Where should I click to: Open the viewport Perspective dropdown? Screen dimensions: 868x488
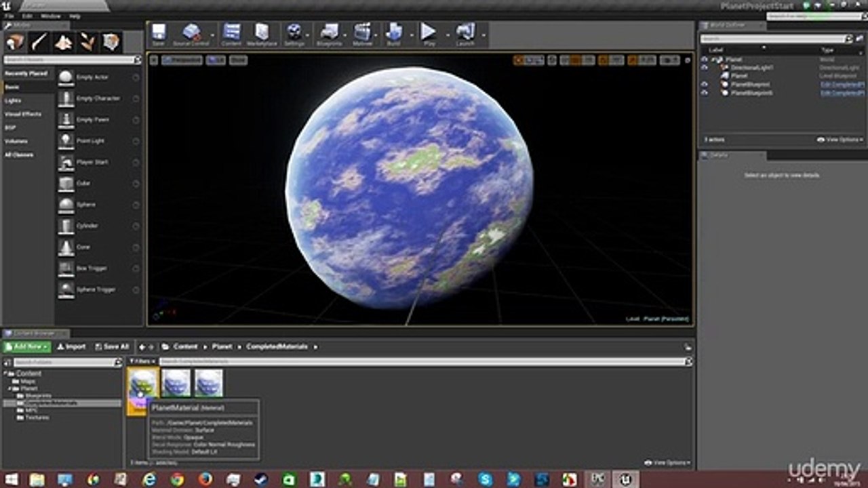182,60
